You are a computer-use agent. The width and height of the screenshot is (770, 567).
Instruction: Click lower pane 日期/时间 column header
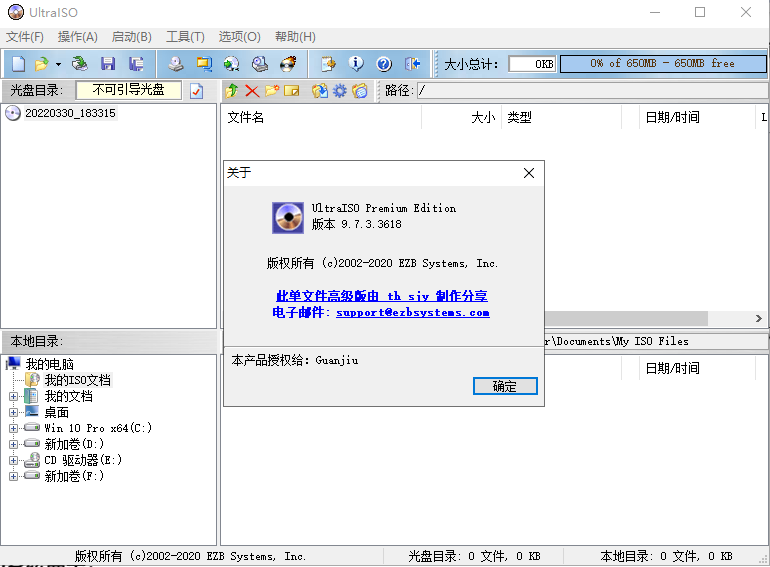click(697, 368)
